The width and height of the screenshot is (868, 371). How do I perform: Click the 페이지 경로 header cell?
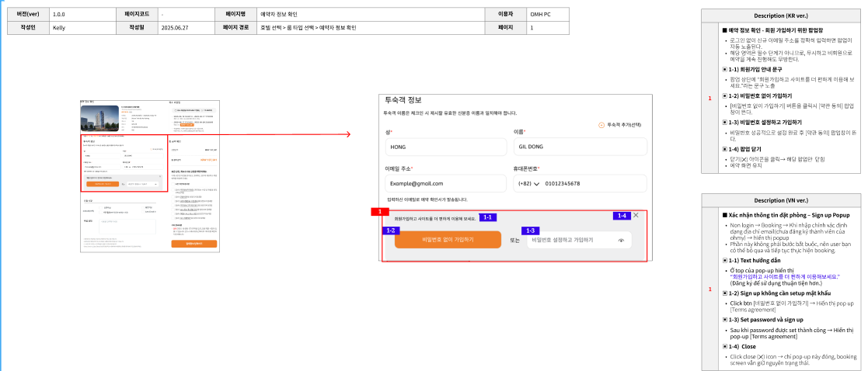[x=235, y=27]
